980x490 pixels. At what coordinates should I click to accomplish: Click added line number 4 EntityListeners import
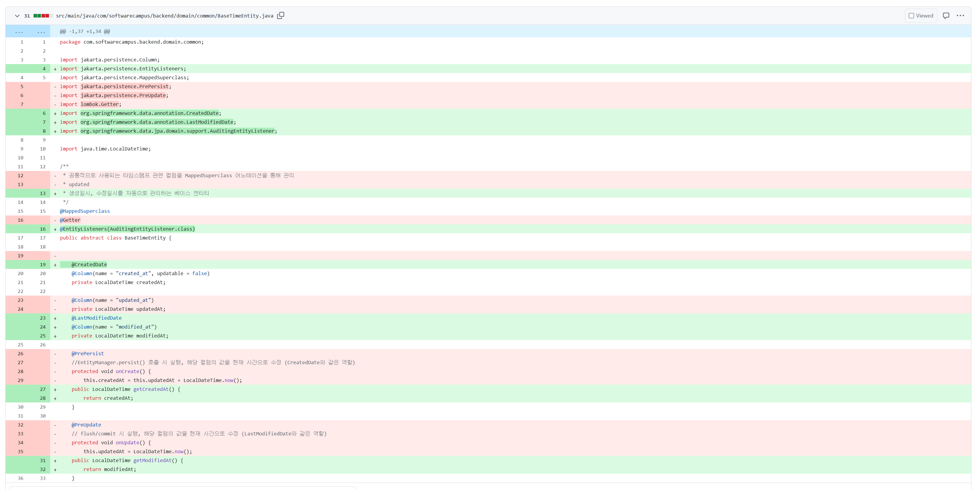(44, 69)
